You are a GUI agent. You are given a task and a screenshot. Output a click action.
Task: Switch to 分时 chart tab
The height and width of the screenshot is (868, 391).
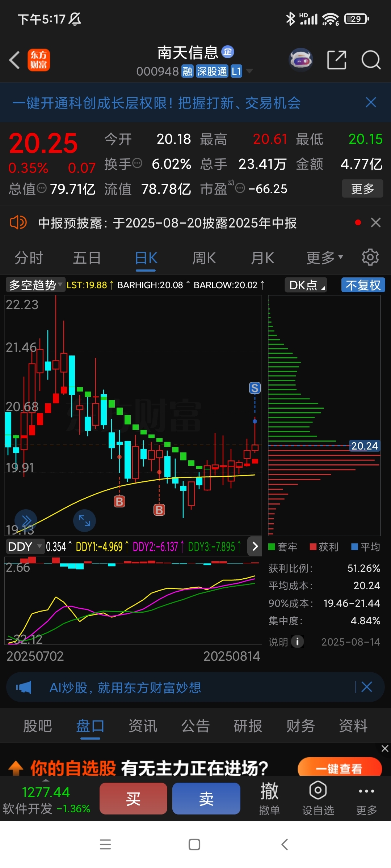[29, 258]
